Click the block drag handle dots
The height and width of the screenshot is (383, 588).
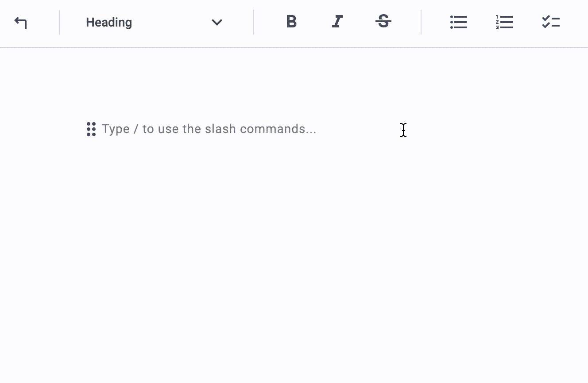click(91, 129)
